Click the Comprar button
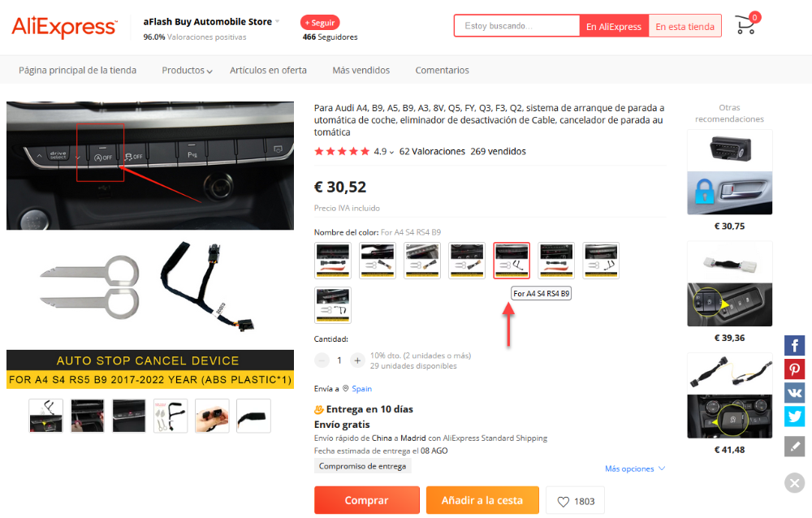The image size is (812, 518). pyautogui.click(x=367, y=500)
